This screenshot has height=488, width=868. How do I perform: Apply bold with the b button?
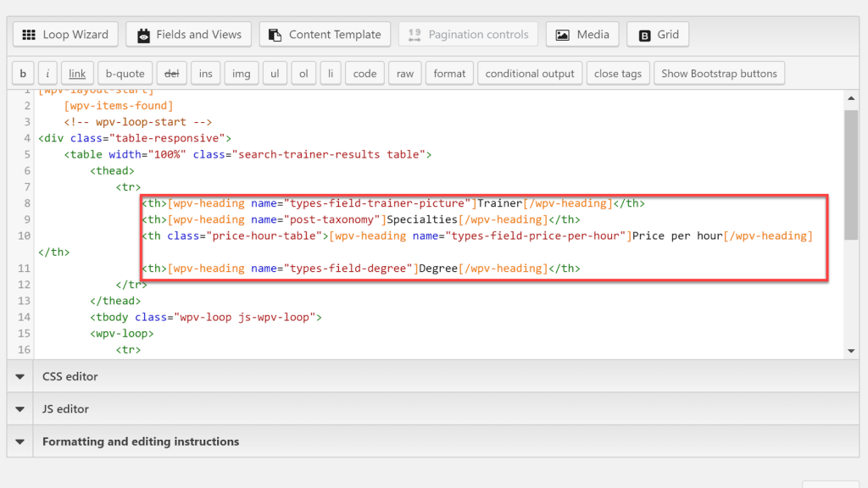(x=23, y=74)
